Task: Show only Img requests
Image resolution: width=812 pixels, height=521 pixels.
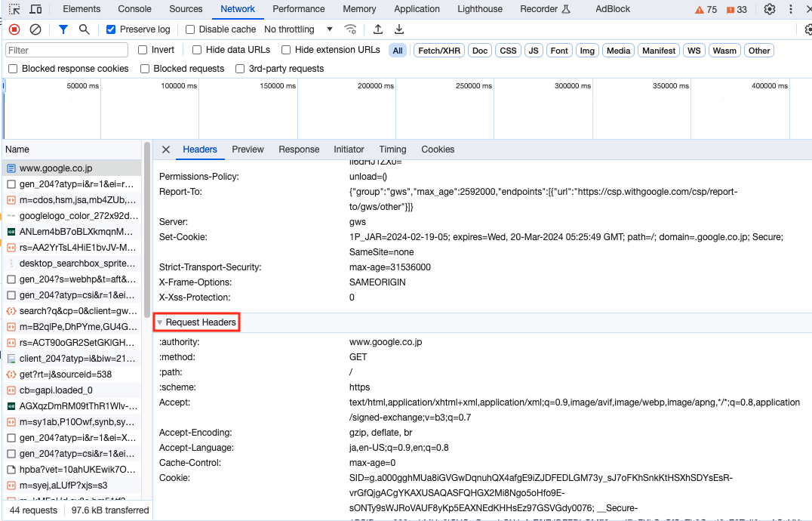Action: pos(587,50)
